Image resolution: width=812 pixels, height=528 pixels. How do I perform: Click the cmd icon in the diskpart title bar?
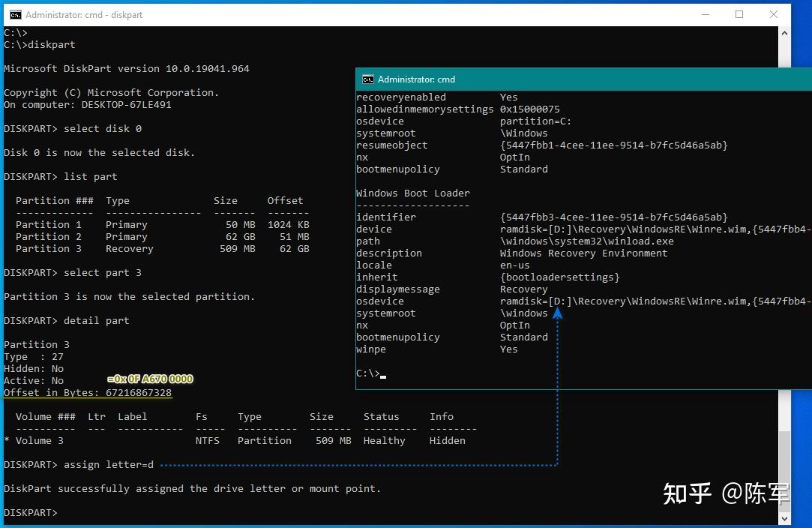tap(16, 14)
